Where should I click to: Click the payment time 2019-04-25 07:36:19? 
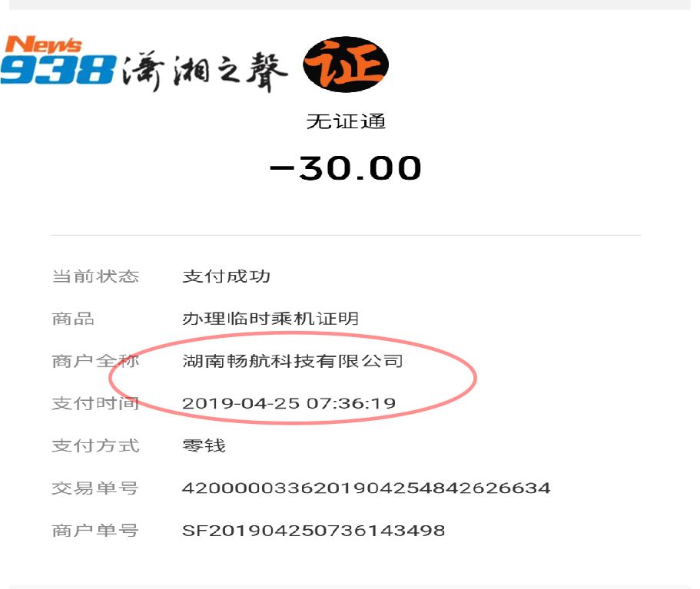tap(289, 403)
